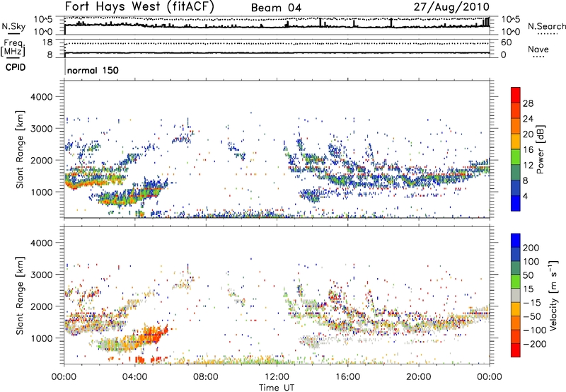Click the 'Velocity [m s-1]' colorbar title

(553, 295)
